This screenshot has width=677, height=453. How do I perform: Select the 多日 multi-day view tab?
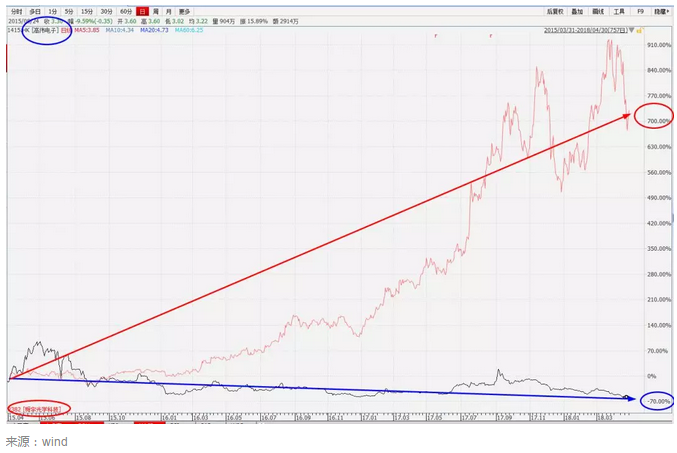(35, 11)
